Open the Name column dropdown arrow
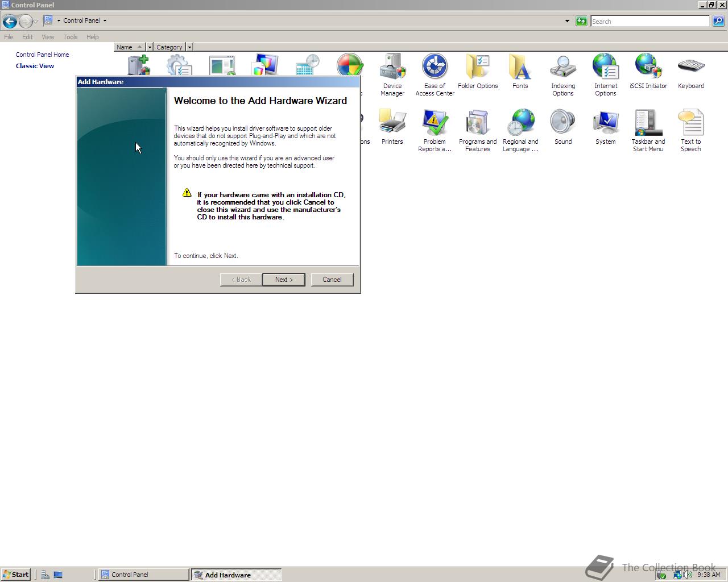This screenshot has width=728, height=582. click(150, 47)
